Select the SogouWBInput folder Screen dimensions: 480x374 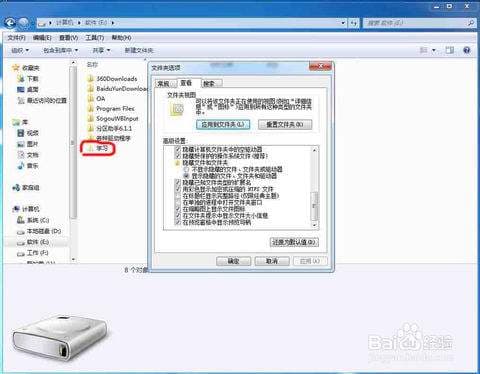click(x=113, y=118)
